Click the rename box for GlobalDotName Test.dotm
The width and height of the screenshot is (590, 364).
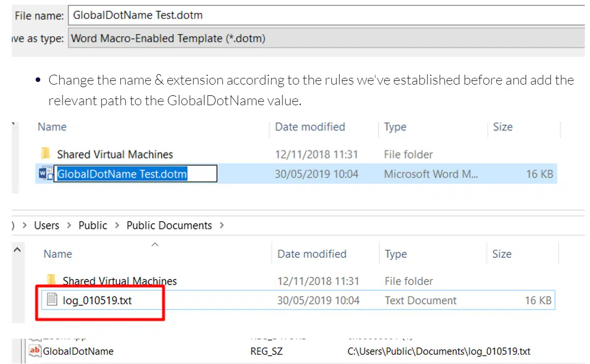pos(136,174)
